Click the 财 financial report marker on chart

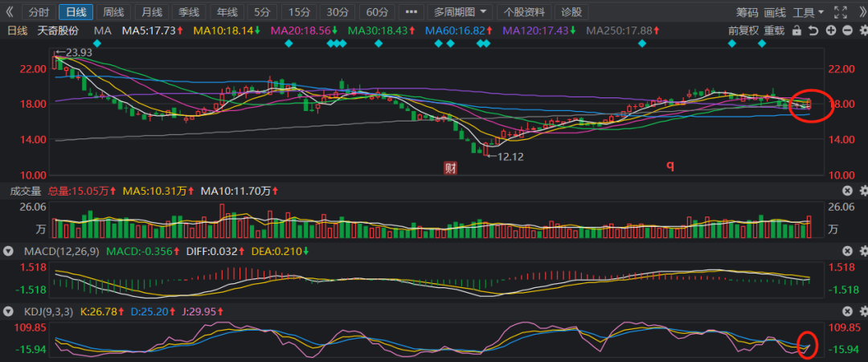451,167
